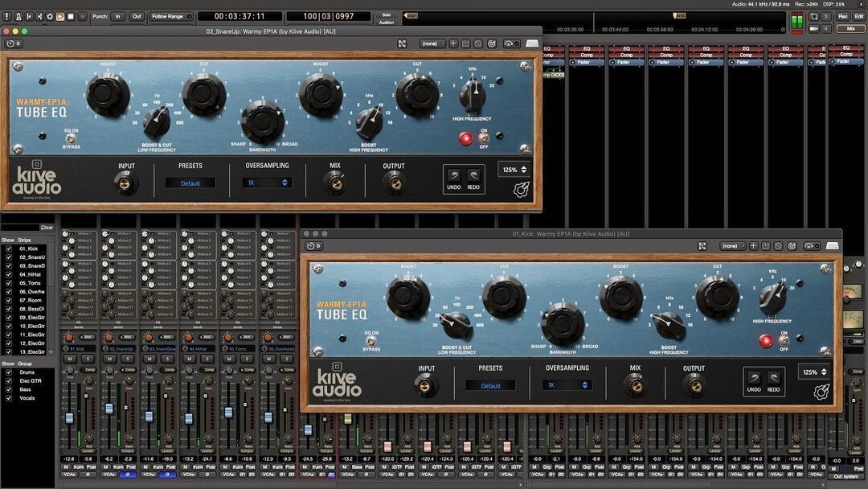Uncheck the 07_Room strip visibility checkbox

9,300
